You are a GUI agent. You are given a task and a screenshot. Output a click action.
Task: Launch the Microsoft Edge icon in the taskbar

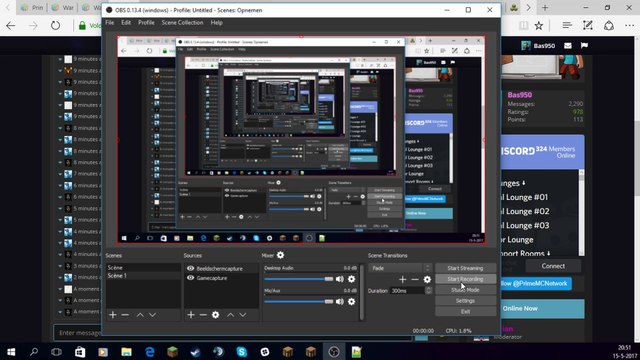(x=150, y=351)
